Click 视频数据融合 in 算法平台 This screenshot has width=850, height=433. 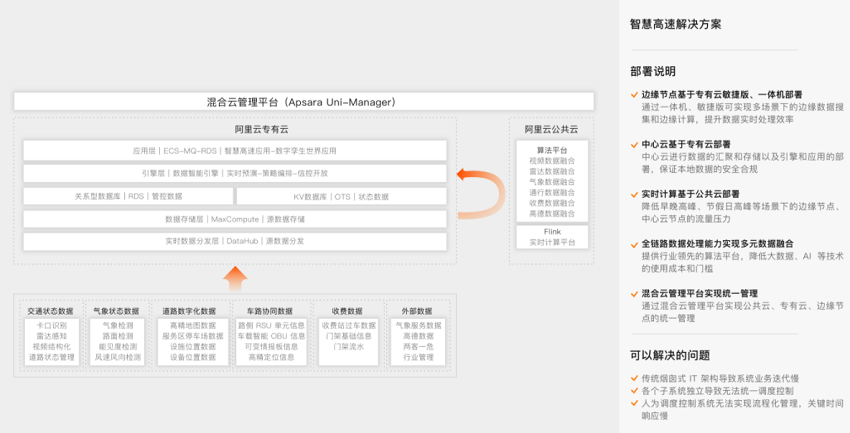[552, 161]
